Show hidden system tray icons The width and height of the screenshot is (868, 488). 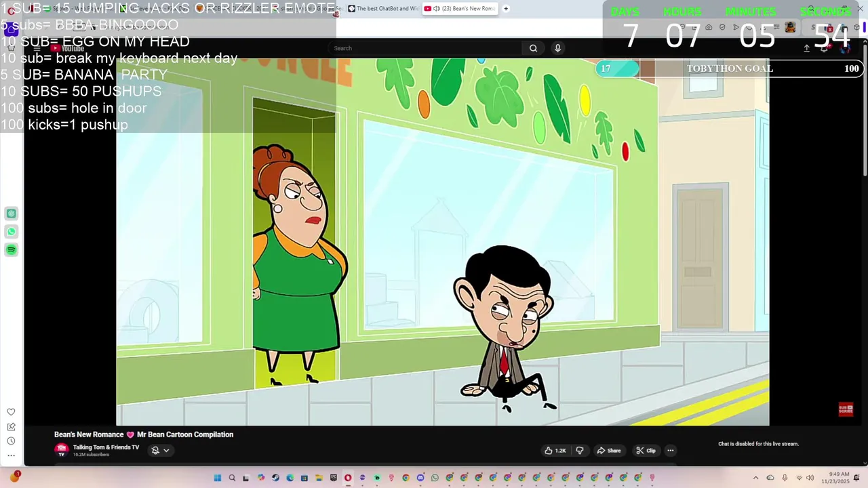pyautogui.click(x=755, y=478)
